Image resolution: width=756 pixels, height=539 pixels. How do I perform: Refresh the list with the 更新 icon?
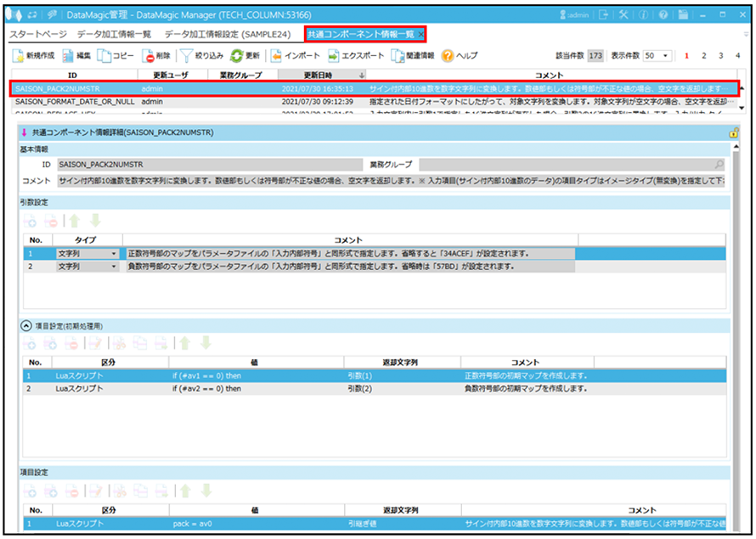[236, 56]
